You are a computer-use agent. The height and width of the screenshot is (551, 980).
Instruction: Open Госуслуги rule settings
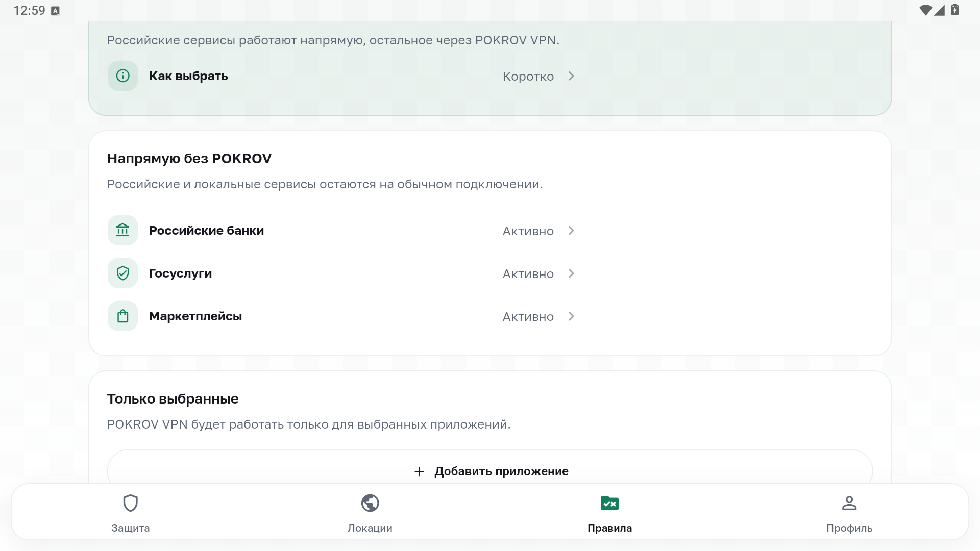(342, 273)
